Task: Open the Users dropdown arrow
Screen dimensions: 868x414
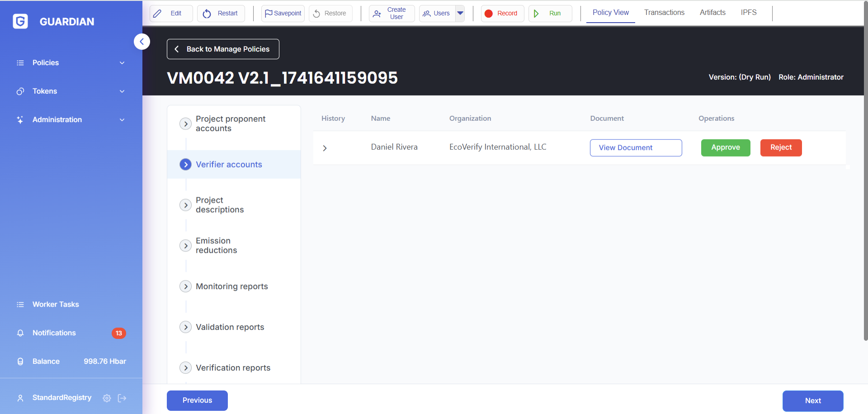Action: click(x=460, y=14)
